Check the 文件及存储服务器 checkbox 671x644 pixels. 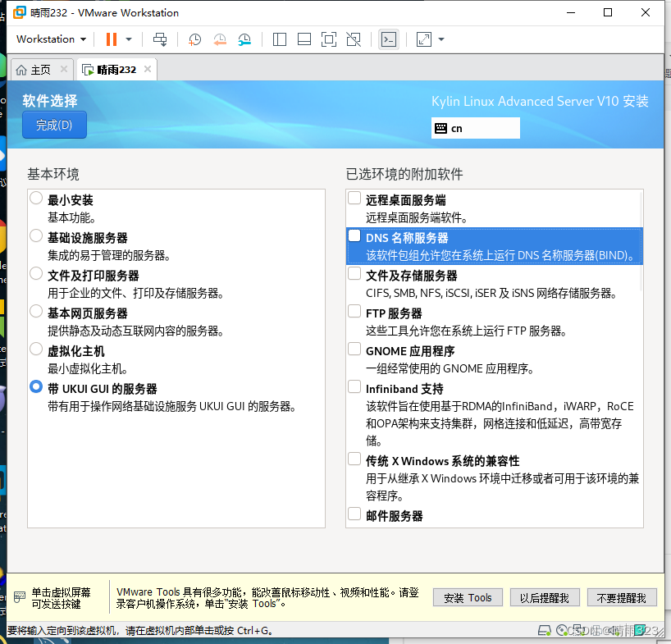[354, 273]
